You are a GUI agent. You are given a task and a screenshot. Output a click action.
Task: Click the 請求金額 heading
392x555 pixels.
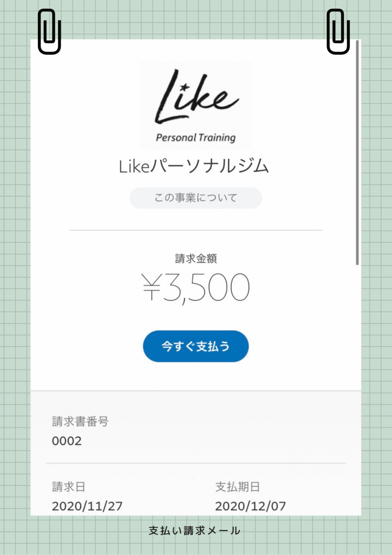tap(196, 259)
